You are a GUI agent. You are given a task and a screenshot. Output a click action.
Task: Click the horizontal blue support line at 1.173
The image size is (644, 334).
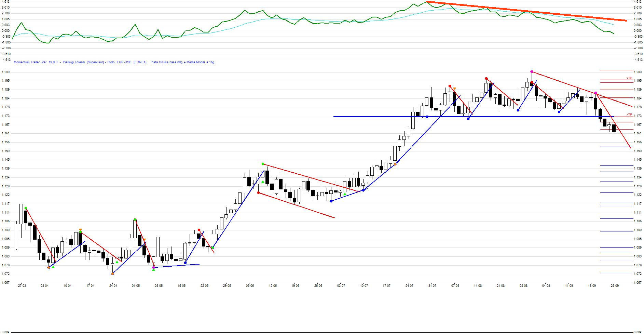pyautogui.click(x=376, y=117)
